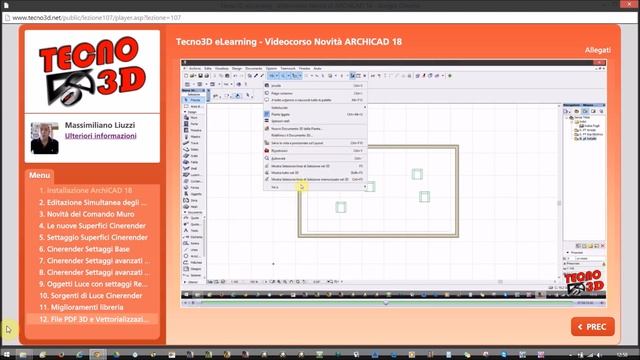Open the Windows Start button

point(7,355)
